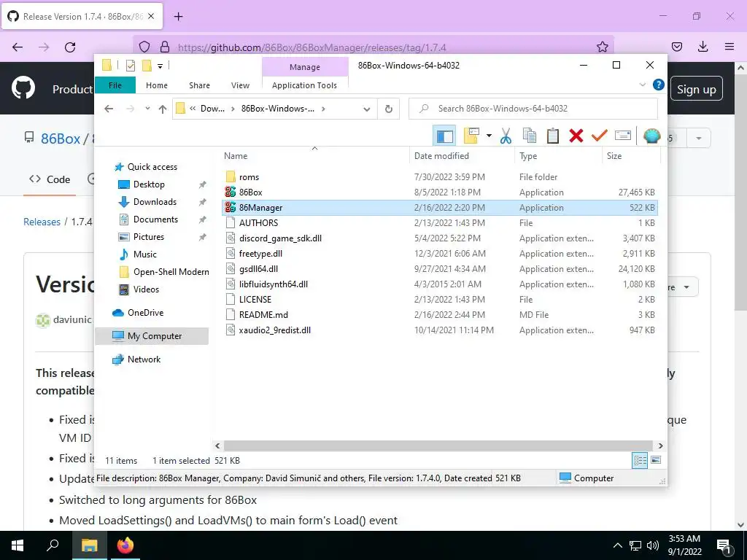Image resolution: width=747 pixels, height=560 pixels.
Task: Click the Cut scissors icon
Action: pyautogui.click(x=506, y=136)
